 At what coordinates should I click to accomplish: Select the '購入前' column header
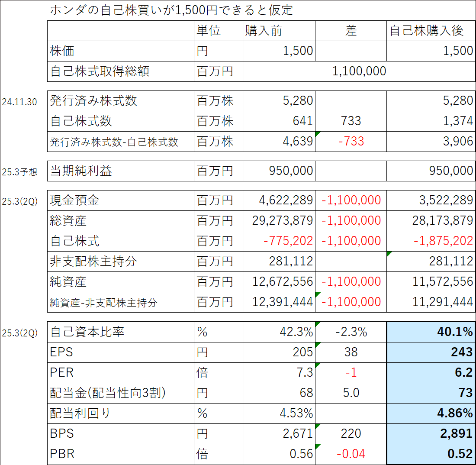tap(264, 31)
